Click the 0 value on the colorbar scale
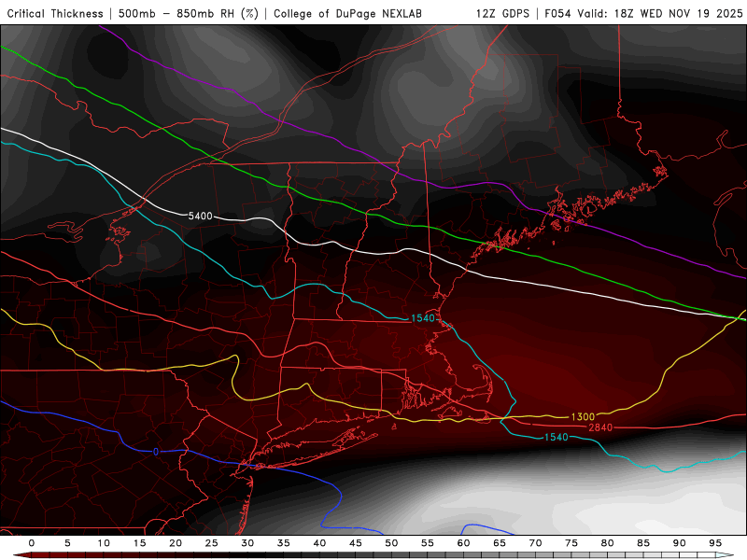The width and height of the screenshot is (747, 560). 32,543
